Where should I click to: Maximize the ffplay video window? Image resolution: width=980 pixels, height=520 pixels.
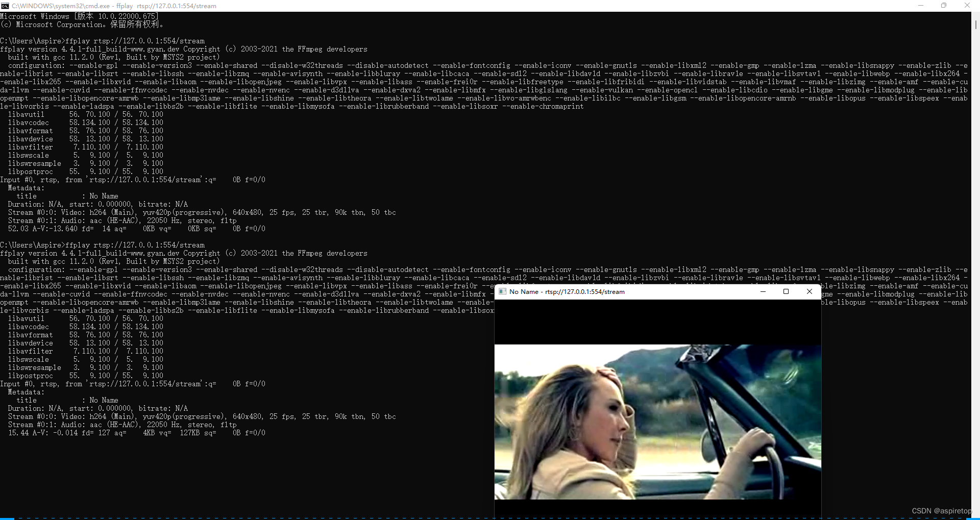pos(786,291)
